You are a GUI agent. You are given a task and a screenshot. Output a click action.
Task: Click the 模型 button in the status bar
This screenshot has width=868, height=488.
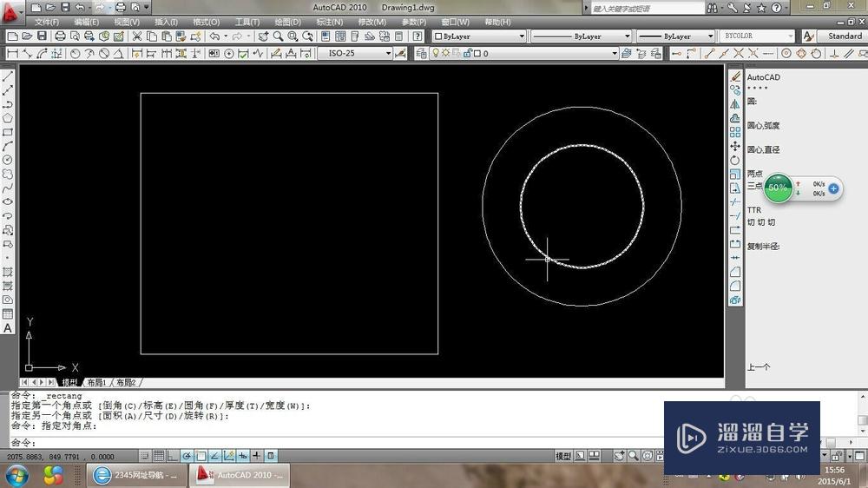tap(563, 456)
